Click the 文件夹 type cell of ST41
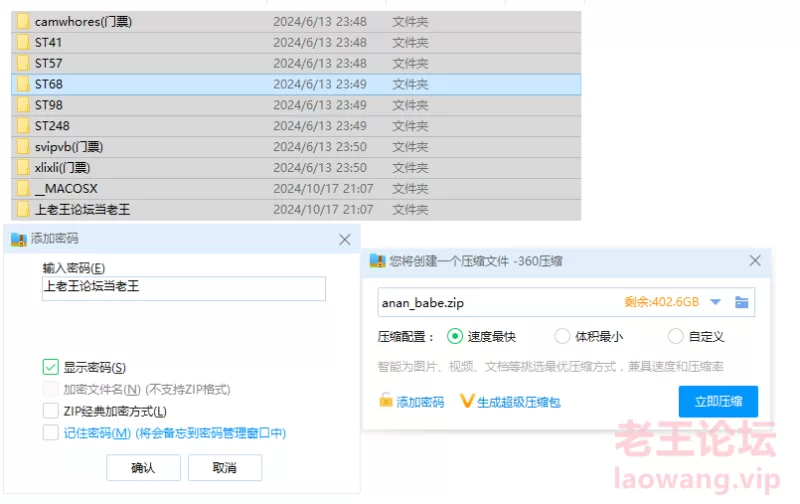 pyautogui.click(x=410, y=42)
